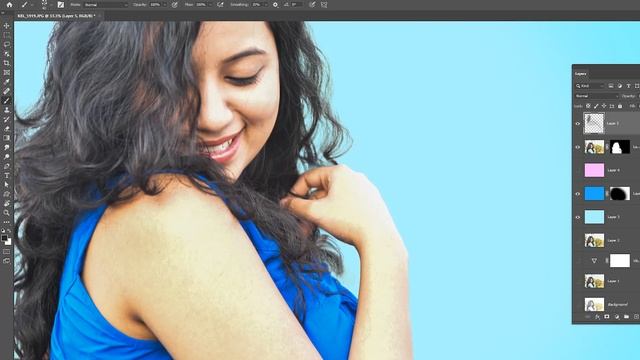Viewport: 640px width, 360px height.
Task: Lock transparent pixels in Layers panel
Action: [x=588, y=106]
